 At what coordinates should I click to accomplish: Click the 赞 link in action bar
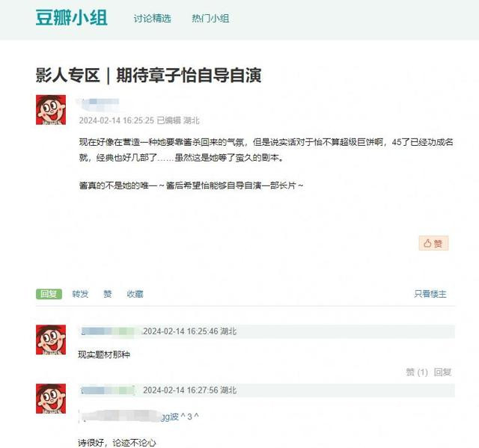107,294
